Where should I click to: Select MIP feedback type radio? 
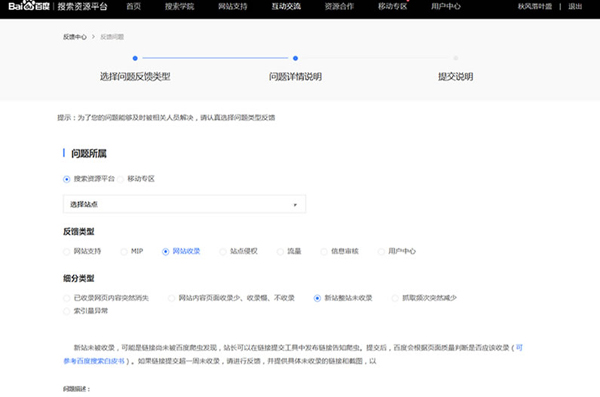[x=124, y=252]
